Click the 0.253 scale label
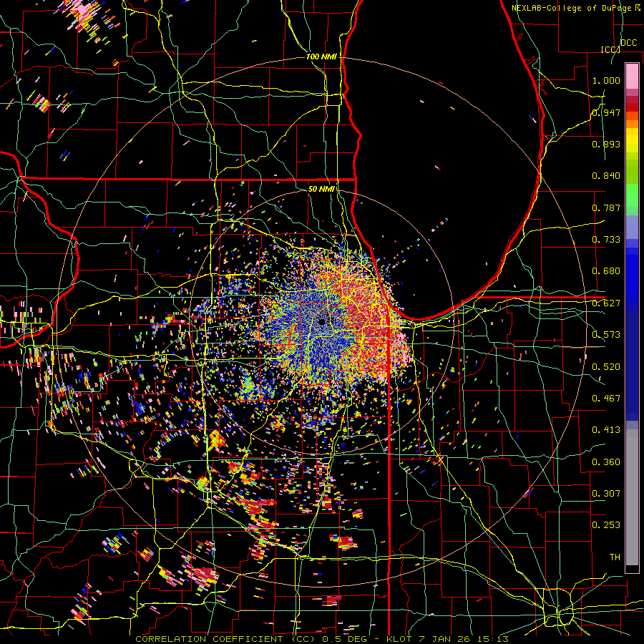 [606, 525]
